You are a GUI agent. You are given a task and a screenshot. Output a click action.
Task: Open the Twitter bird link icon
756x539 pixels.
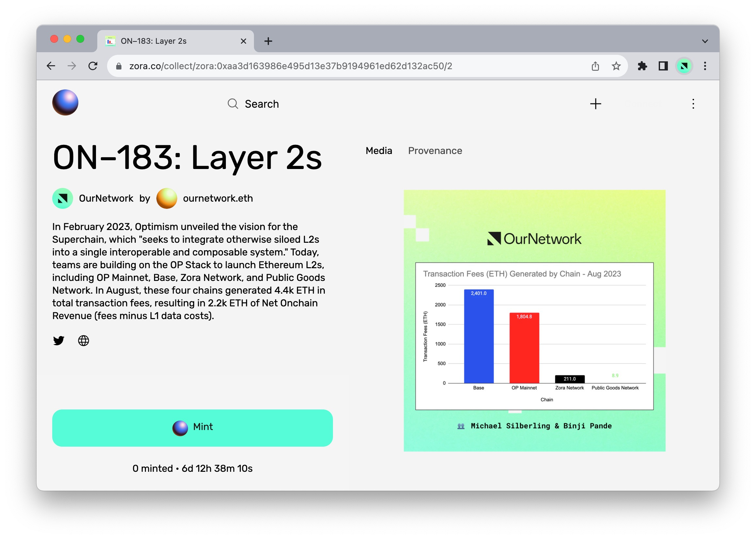tap(59, 341)
